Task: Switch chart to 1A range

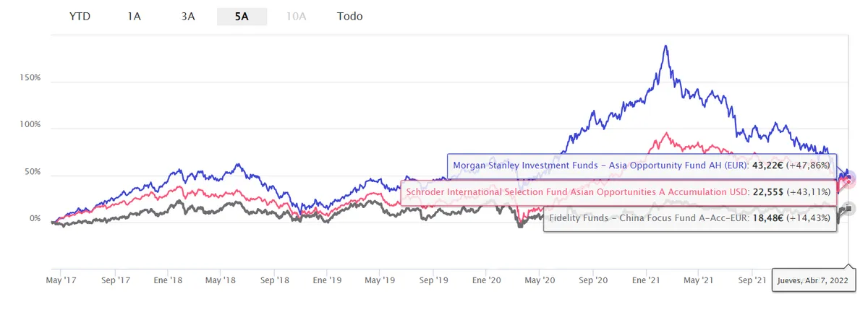Action: 135,16
